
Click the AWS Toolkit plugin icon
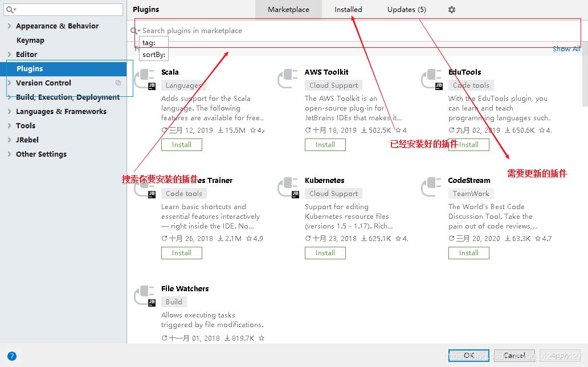(288, 79)
